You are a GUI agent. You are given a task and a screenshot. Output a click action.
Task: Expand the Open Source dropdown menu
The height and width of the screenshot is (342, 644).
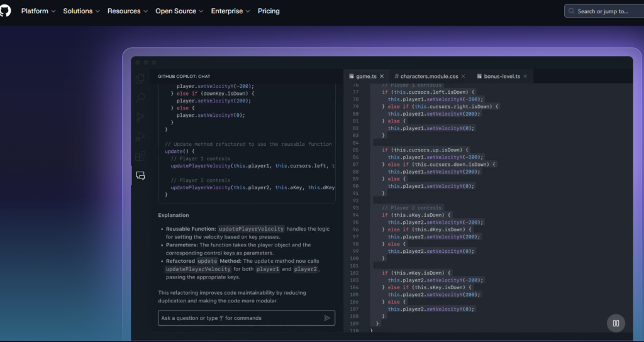coord(179,11)
